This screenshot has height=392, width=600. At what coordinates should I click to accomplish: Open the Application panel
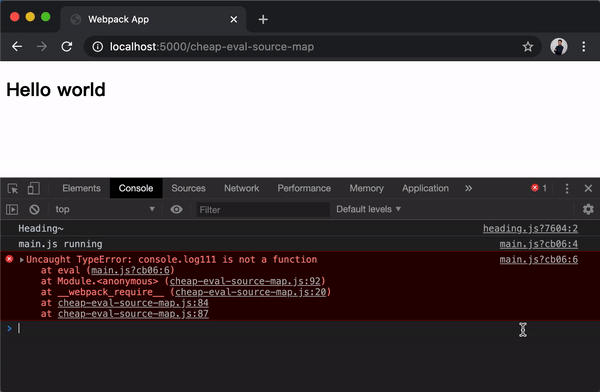click(x=425, y=188)
